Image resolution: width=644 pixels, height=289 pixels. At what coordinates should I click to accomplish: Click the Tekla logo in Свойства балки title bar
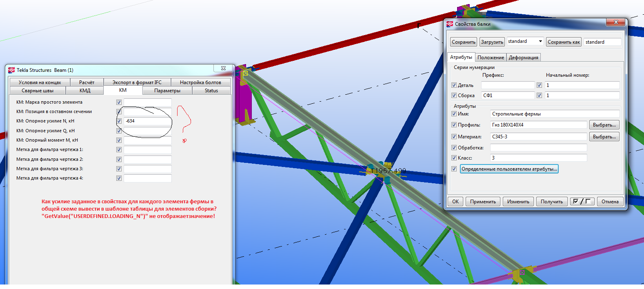450,24
